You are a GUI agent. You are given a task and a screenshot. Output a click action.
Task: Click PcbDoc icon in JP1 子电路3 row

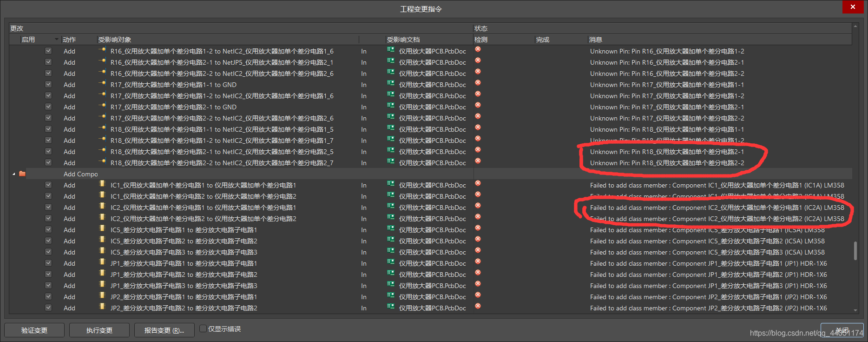tap(391, 285)
